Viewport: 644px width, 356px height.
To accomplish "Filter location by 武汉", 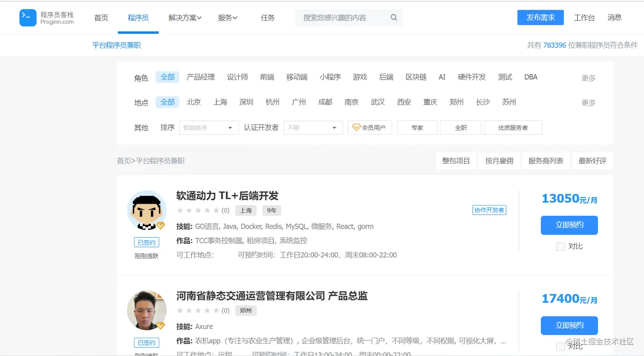I will [x=378, y=102].
